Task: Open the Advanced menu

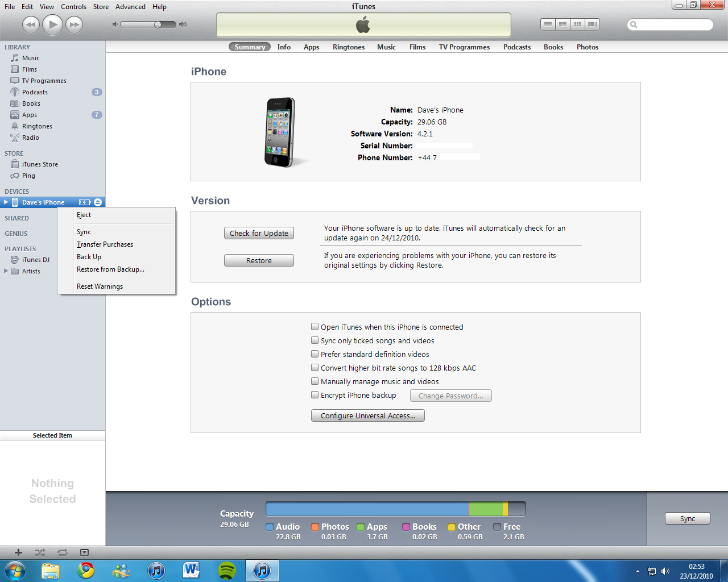Action: (130, 7)
